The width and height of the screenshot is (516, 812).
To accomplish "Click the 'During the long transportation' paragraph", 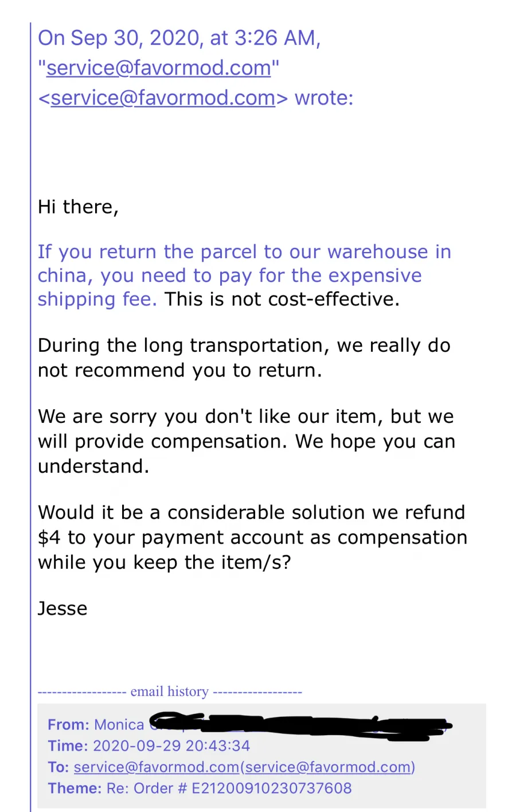I will (x=244, y=358).
